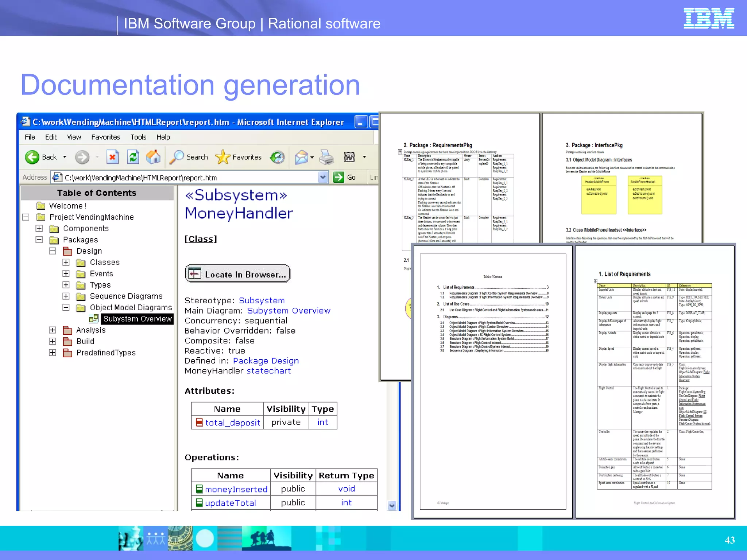Screen dimensions: 747x560
Task: Expand the Types folder node
Action: (66, 285)
